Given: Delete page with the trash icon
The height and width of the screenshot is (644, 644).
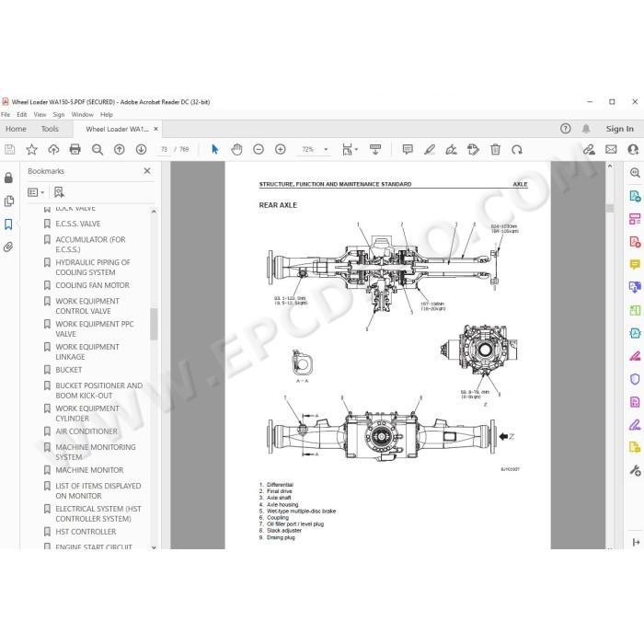Looking at the screenshot, I should (495, 149).
